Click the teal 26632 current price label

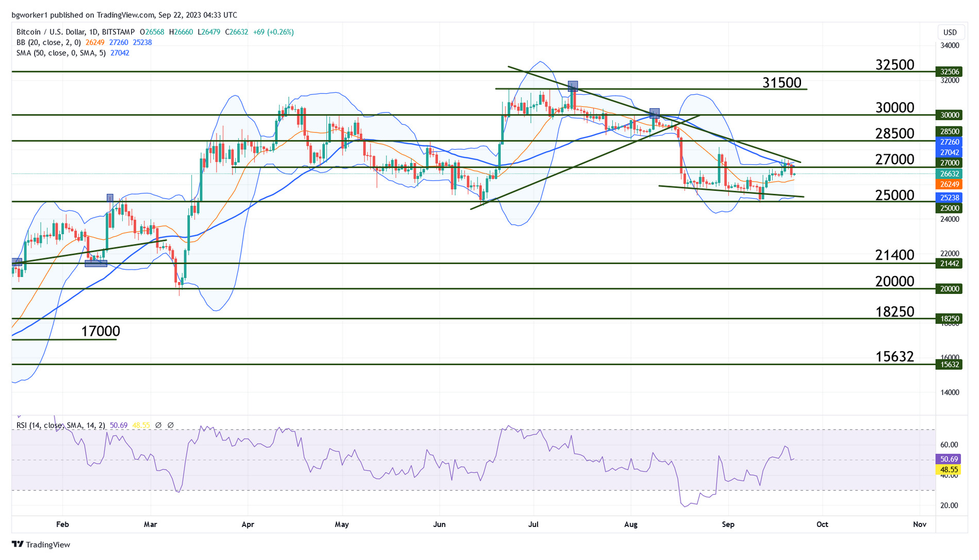[x=950, y=174]
